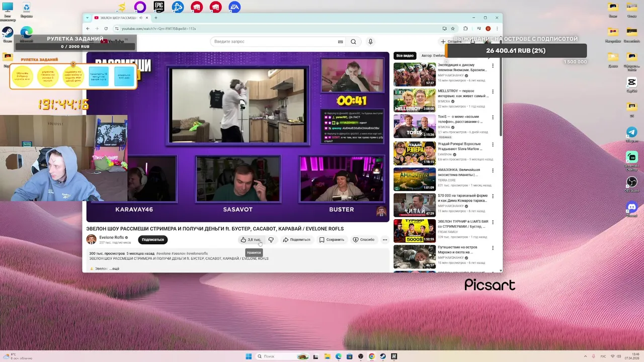Open OBS Studio desktop shortcut
The width and height of the screenshot is (644, 362).
632,184
